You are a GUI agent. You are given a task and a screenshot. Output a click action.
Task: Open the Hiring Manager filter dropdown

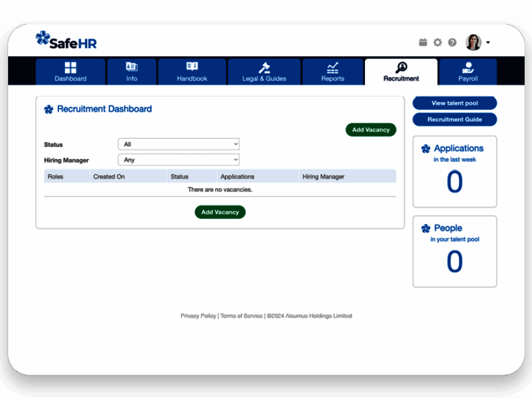pyautogui.click(x=179, y=160)
